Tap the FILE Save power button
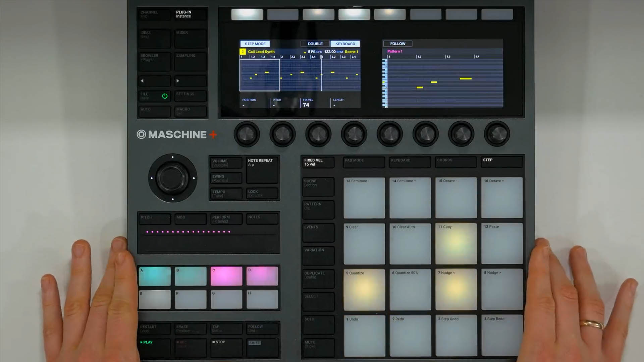 pyautogui.click(x=154, y=96)
